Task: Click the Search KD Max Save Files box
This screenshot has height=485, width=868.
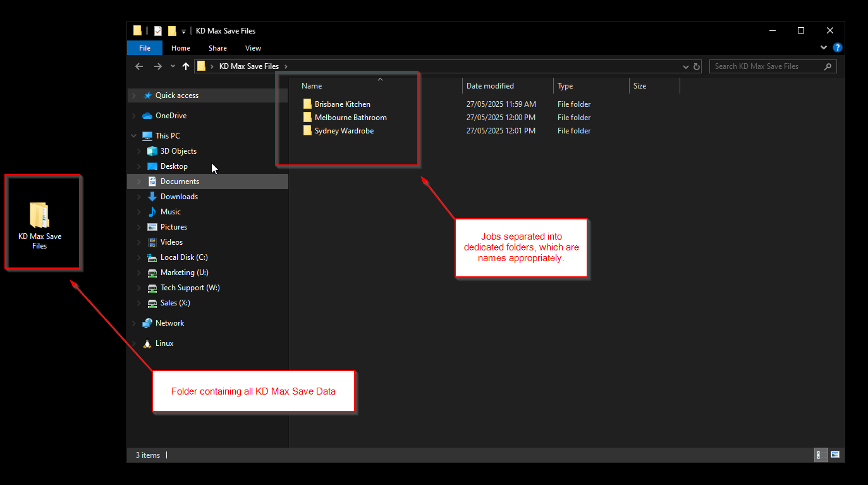Action: [x=773, y=66]
